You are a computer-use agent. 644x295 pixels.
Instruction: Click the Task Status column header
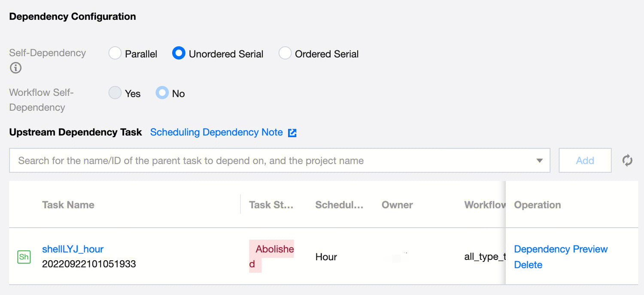[x=271, y=205]
